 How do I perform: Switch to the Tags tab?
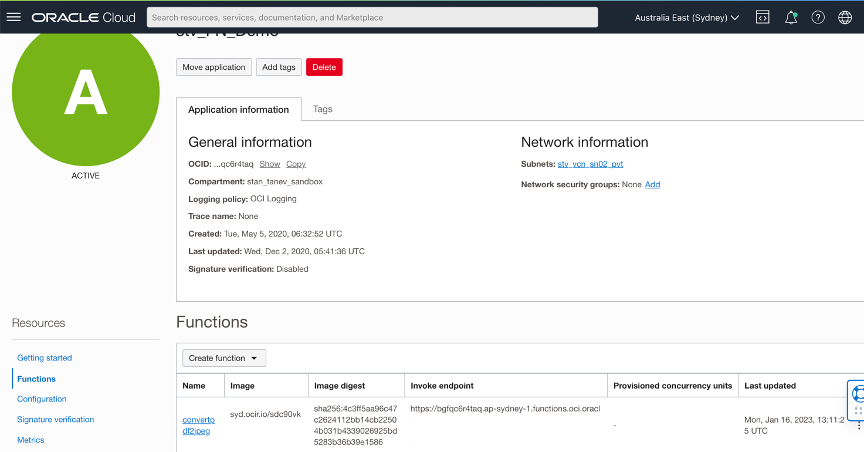click(323, 109)
